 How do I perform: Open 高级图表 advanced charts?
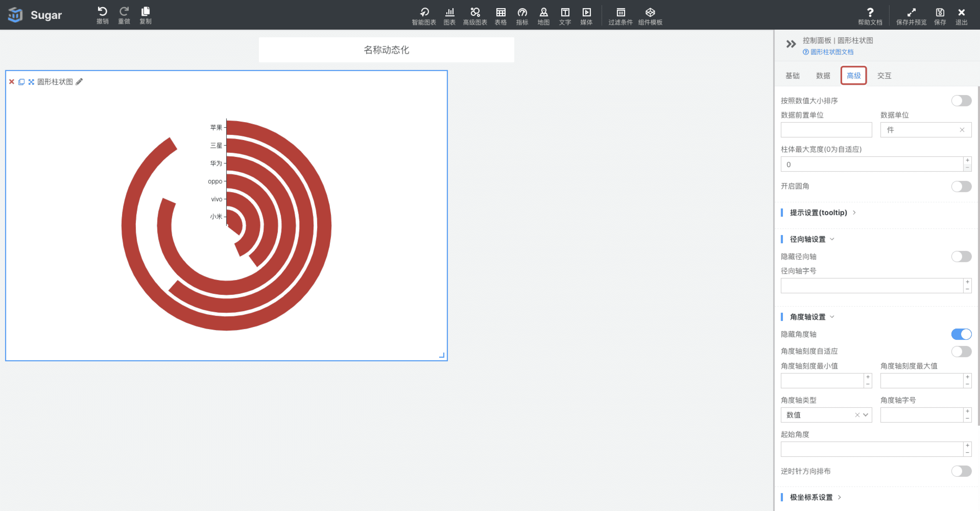click(475, 16)
